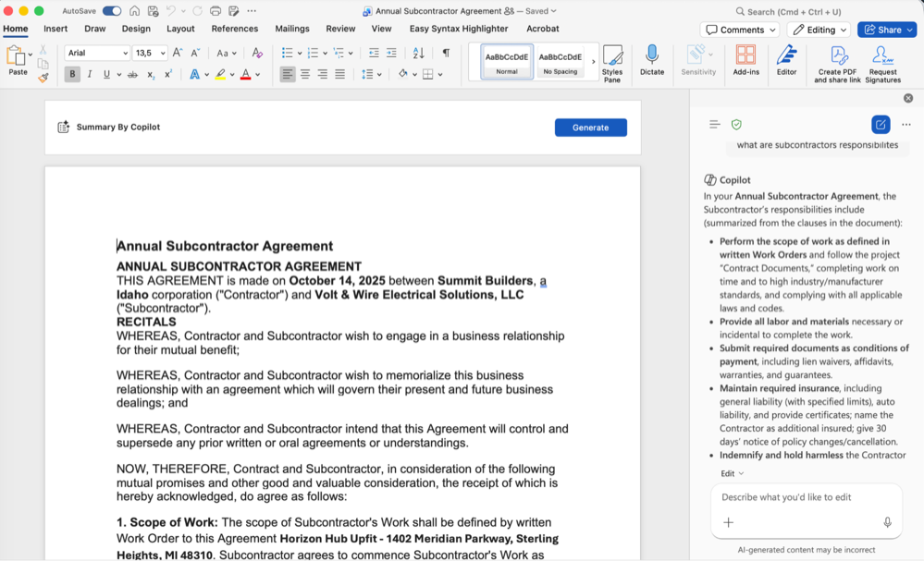Screen dimensions: 924x561
Task: Toggle Italic formatting
Action: [x=90, y=74]
